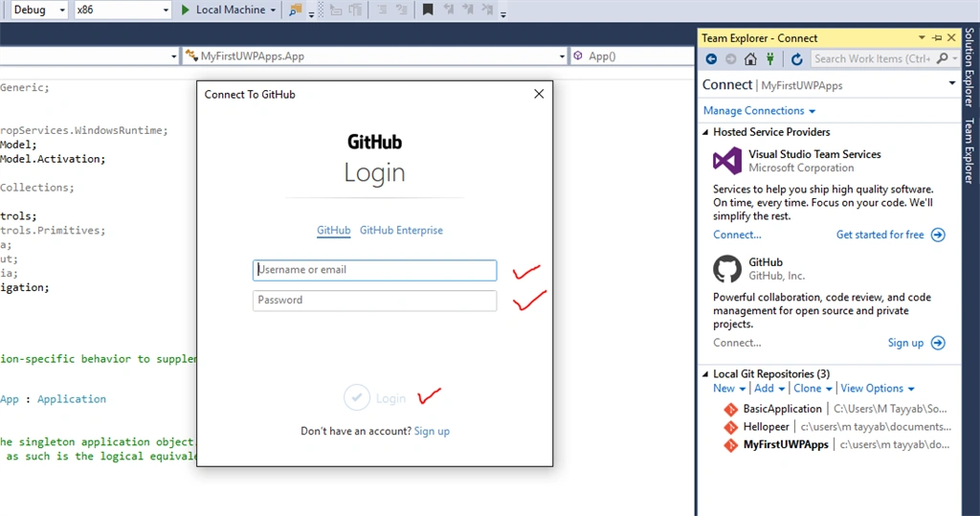Open the Add repository dropdown
The height and width of the screenshot is (516, 980).
coord(769,389)
